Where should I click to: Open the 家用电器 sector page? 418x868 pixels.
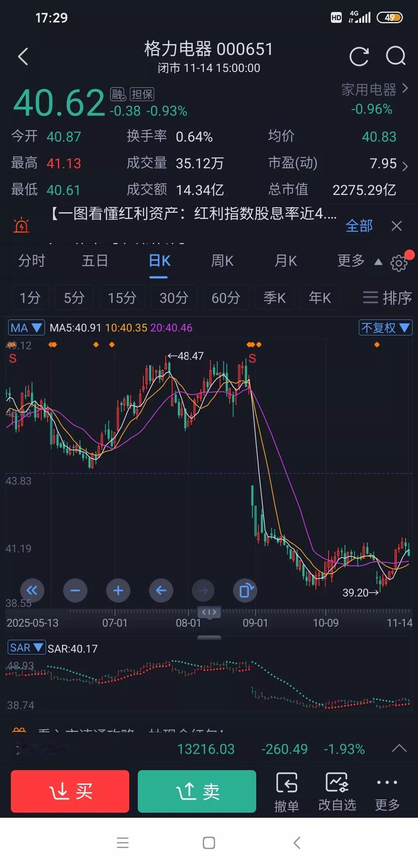(x=374, y=90)
